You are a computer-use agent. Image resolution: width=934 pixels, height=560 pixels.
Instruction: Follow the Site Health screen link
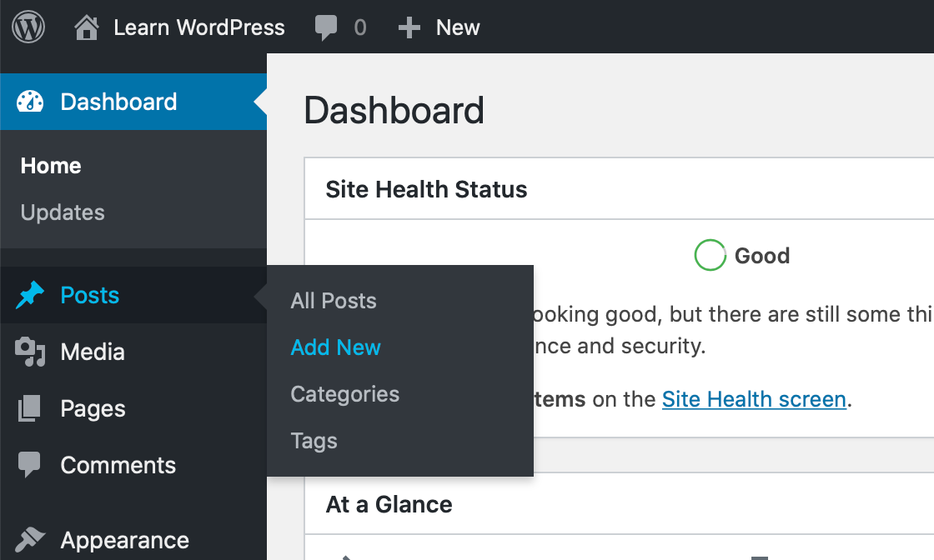pyautogui.click(x=754, y=399)
